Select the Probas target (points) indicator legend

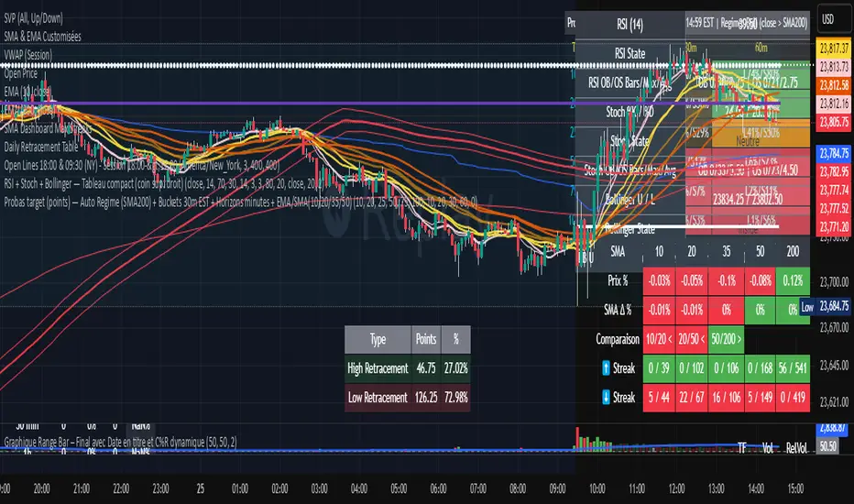pyautogui.click(x=240, y=203)
